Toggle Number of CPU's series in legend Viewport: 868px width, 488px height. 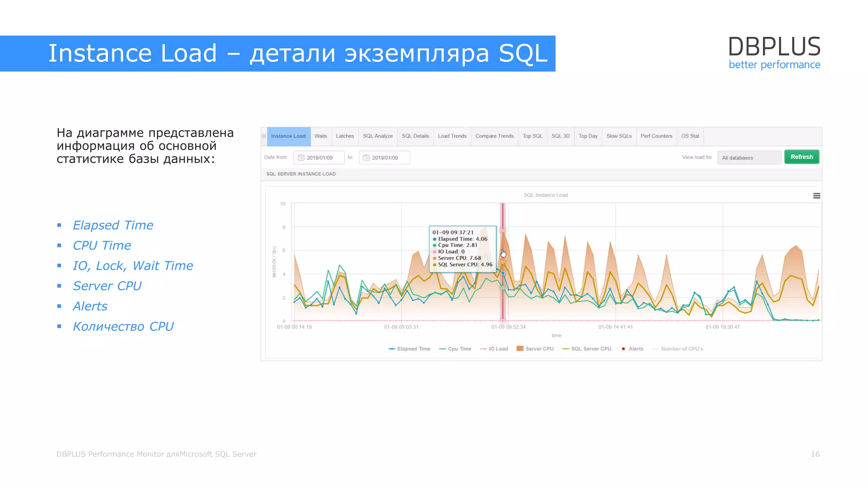[x=677, y=349]
